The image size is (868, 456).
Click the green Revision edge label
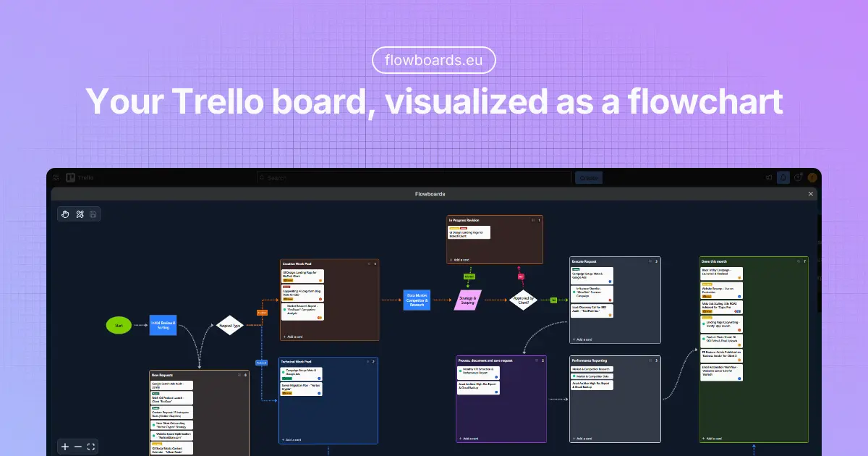469,276
